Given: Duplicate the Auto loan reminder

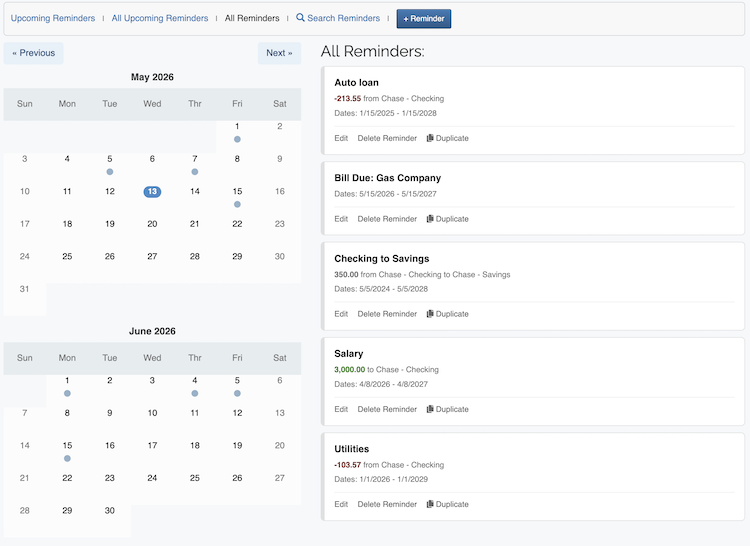Looking at the screenshot, I should pos(447,138).
